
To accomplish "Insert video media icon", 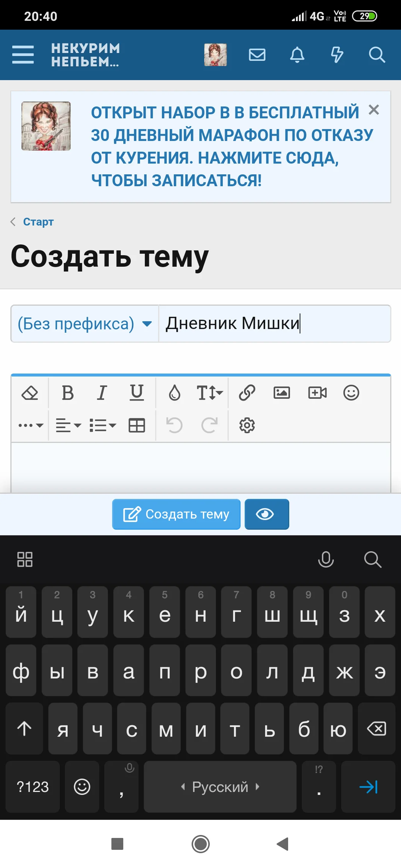I will point(317,393).
